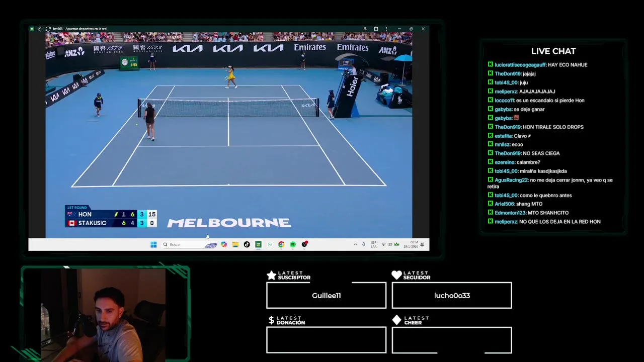644x362 pixels.
Task: Click chat username ezereino
Action: (x=505, y=162)
